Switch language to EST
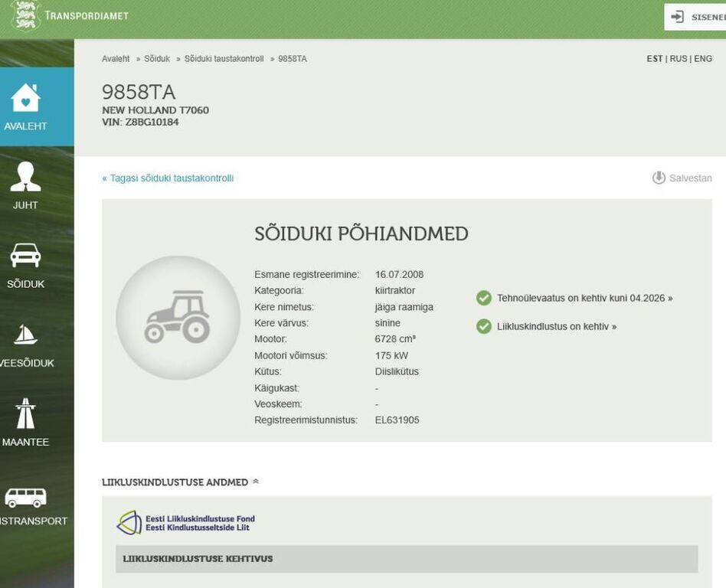 coord(654,59)
